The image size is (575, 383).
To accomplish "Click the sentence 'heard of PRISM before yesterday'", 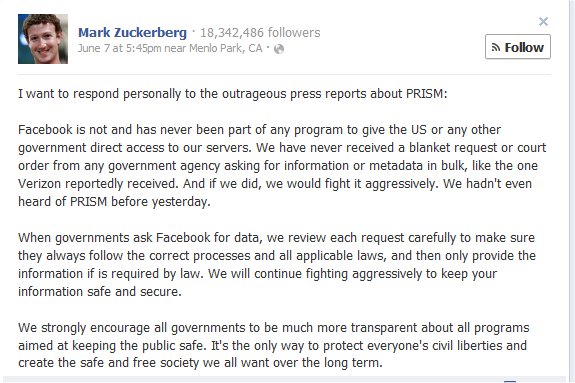I will [x=114, y=202].
